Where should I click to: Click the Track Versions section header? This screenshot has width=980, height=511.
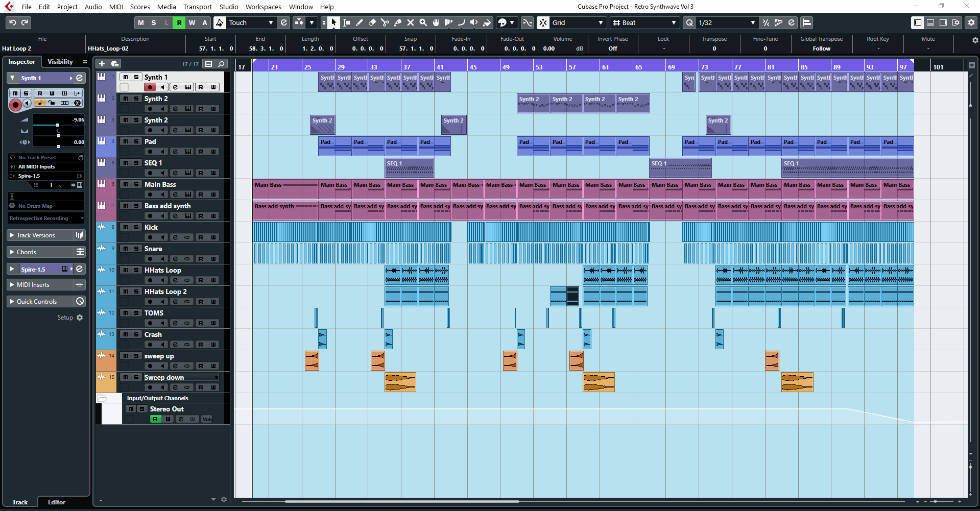pos(36,235)
